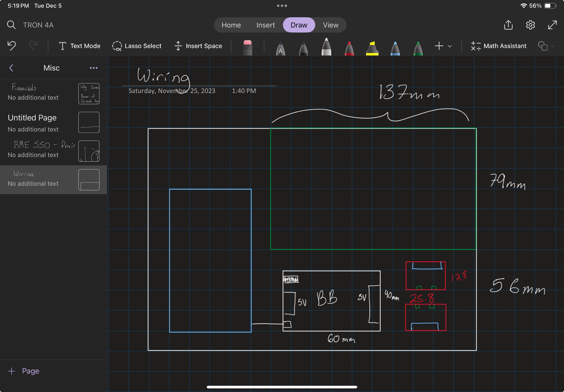
Task: Switch to the View tab
Action: 330,25
